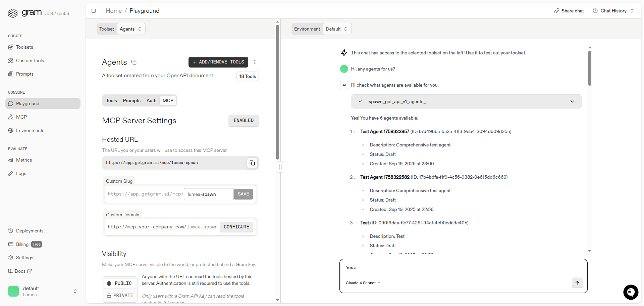
Task: Click the panel resize divider handle
Action: point(280,167)
